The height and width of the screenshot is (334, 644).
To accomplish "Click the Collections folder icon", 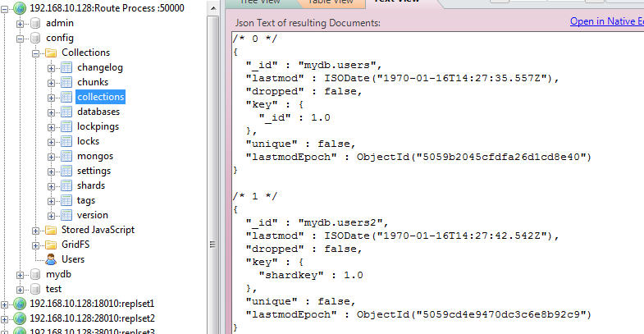I will pyautogui.click(x=51, y=53).
